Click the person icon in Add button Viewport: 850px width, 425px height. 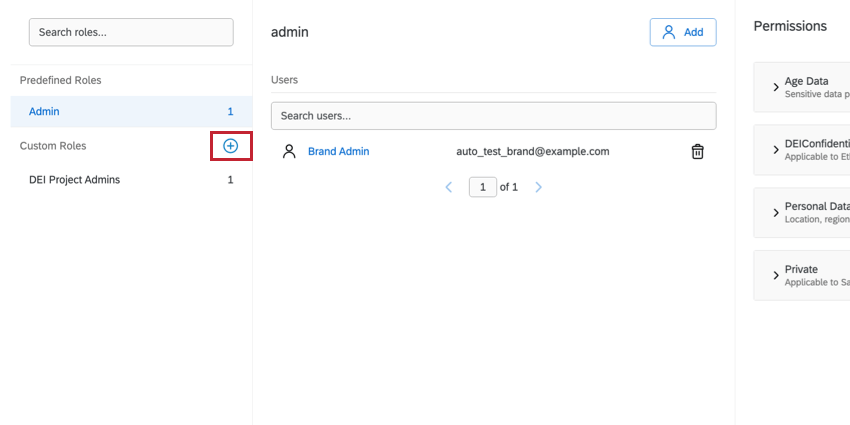click(669, 32)
